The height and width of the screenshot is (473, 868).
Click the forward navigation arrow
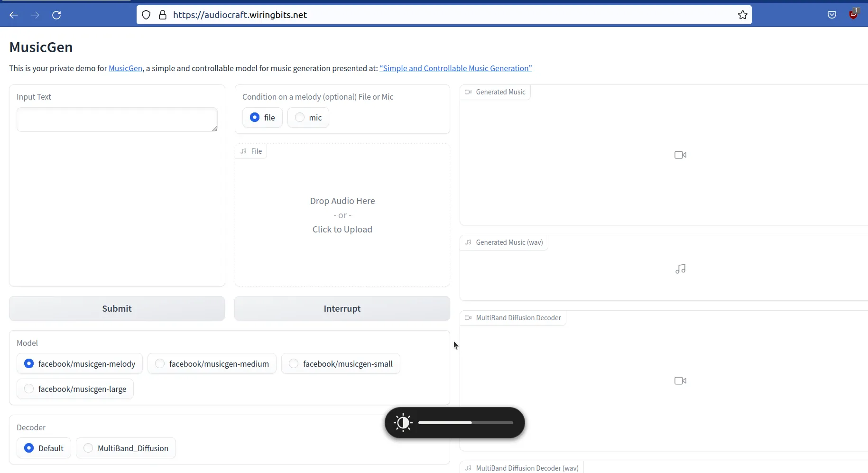[35, 15]
